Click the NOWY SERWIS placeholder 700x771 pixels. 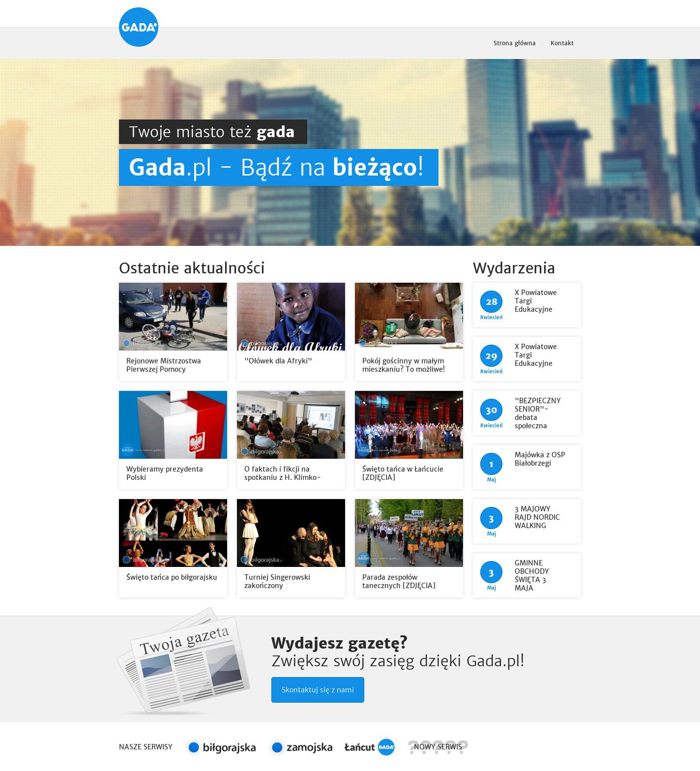438,747
